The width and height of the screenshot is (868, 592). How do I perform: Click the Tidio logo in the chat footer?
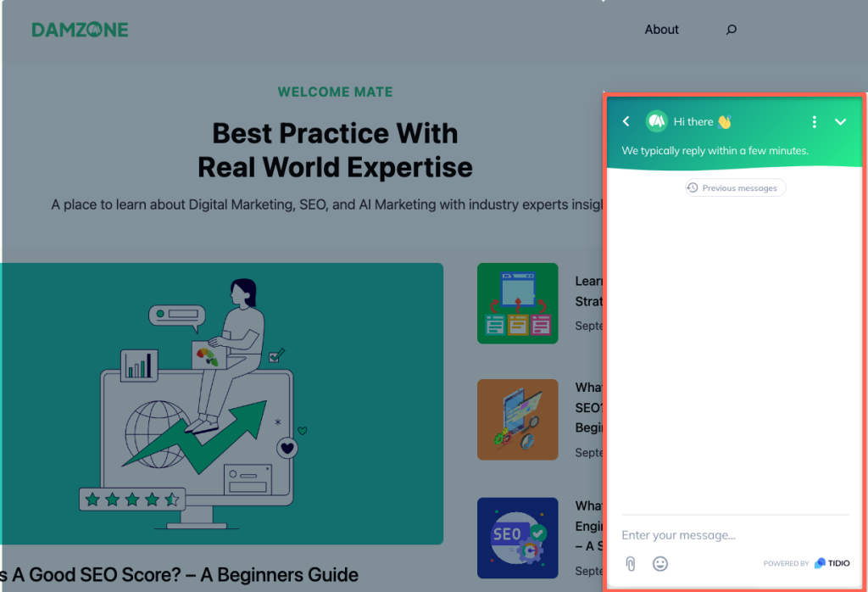pos(823,563)
